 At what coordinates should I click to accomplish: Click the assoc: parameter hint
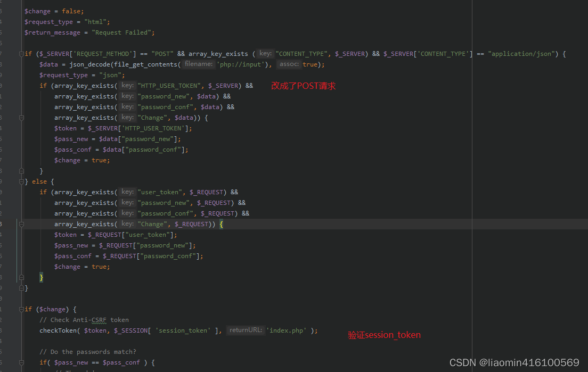[289, 64]
